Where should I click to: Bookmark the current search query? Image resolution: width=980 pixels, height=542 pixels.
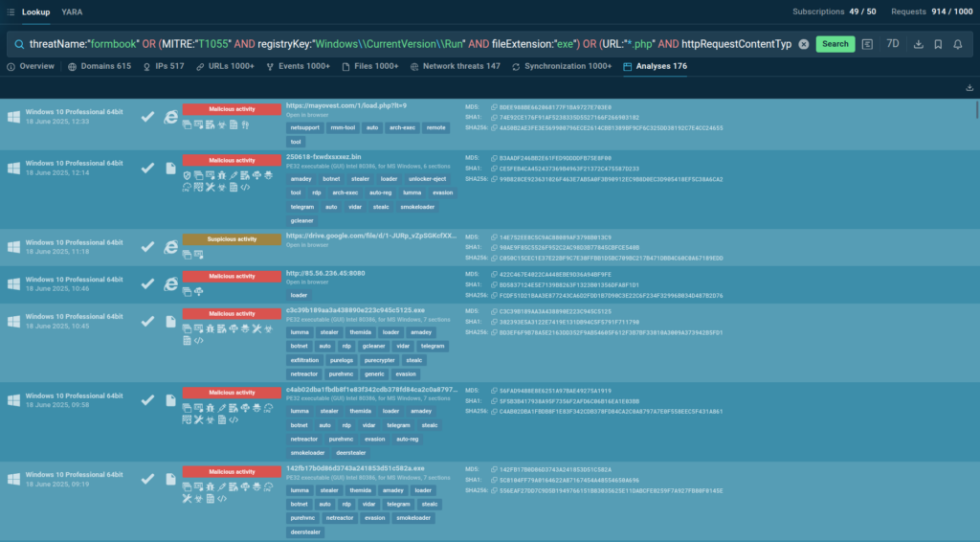[938, 44]
